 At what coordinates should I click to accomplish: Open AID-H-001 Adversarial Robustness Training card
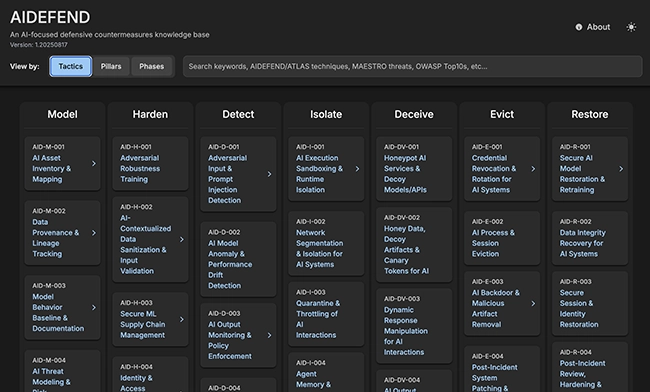coord(150,164)
